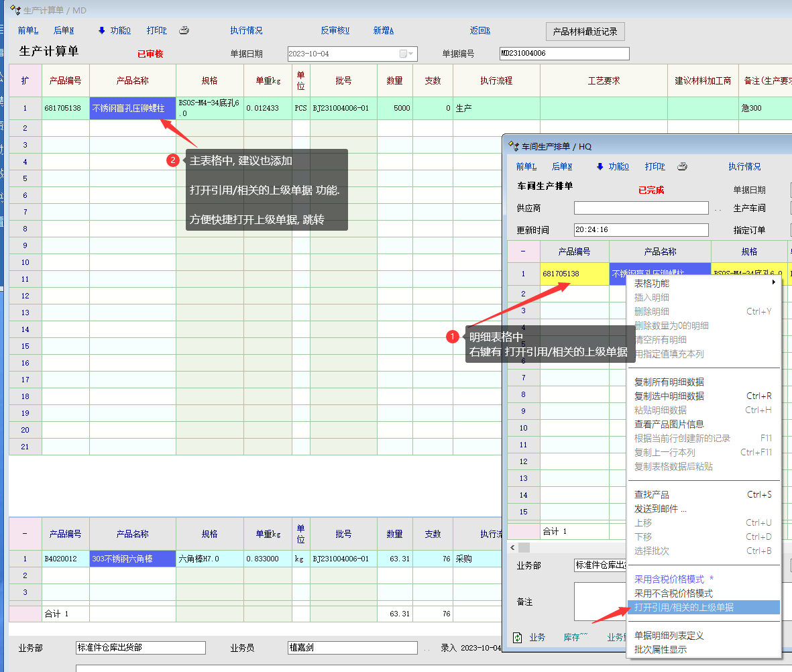
Task: Click the green refresh icon beside 业务
Action: (518, 638)
